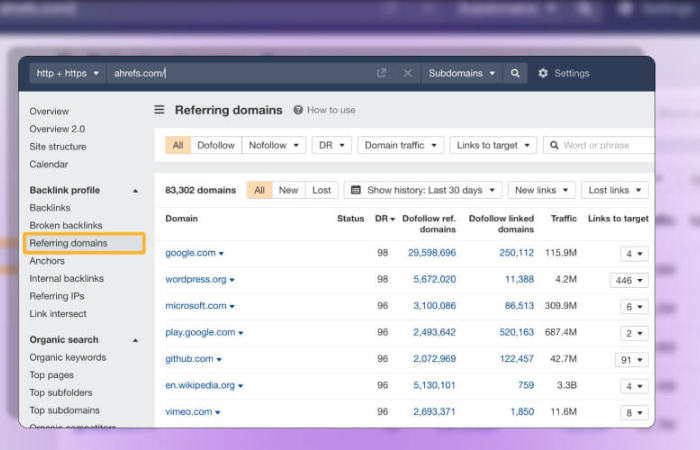Open the en.wikipedia.org domain link
This screenshot has height=450, width=700.
(200, 385)
